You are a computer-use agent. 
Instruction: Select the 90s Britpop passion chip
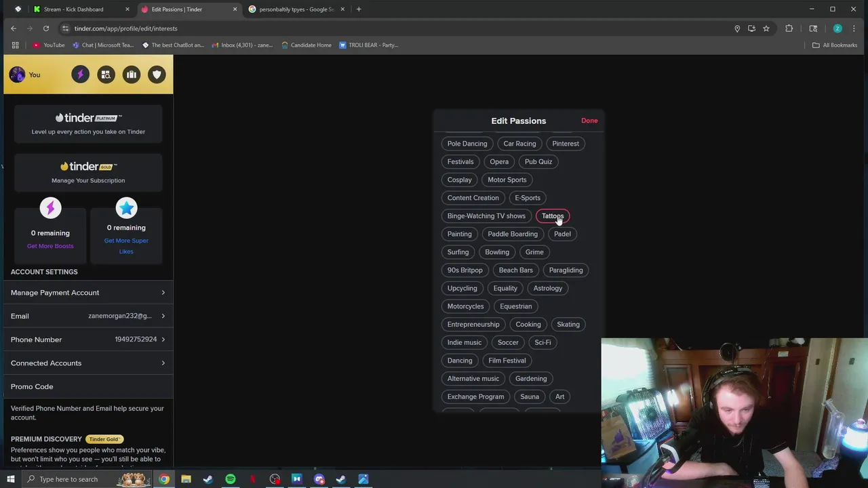[x=465, y=270]
